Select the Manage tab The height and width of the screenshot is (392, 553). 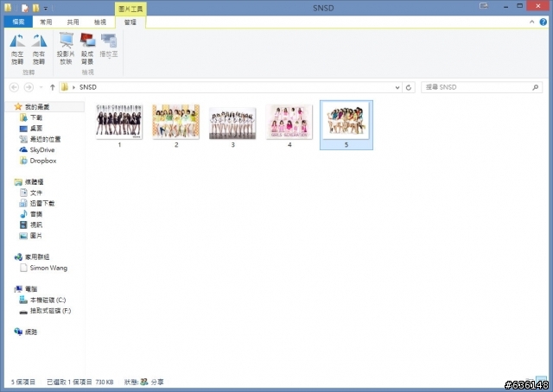(130, 22)
